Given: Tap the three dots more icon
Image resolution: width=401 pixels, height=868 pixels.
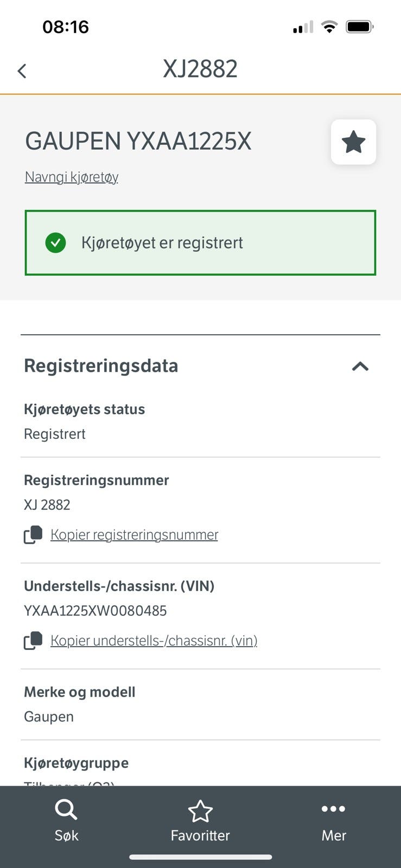Looking at the screenshot, I should [x=333, y=809].
